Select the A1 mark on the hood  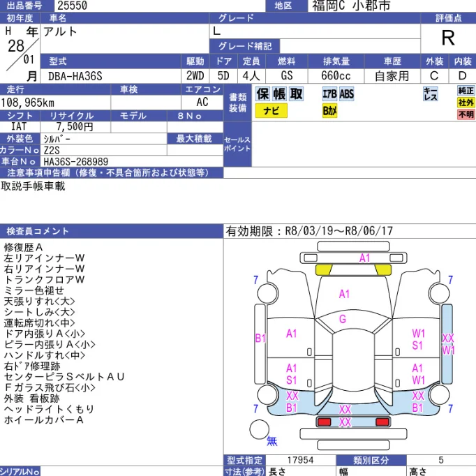pos(344,294)
